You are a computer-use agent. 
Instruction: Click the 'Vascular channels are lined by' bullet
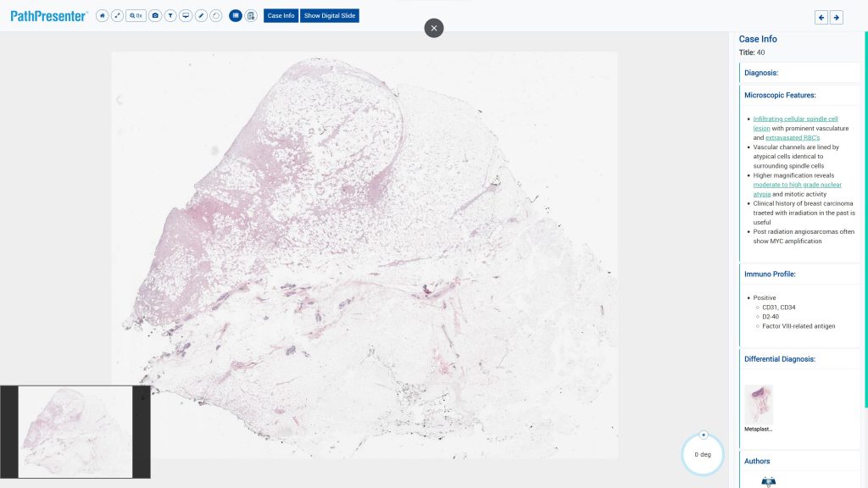coord(796,157)
